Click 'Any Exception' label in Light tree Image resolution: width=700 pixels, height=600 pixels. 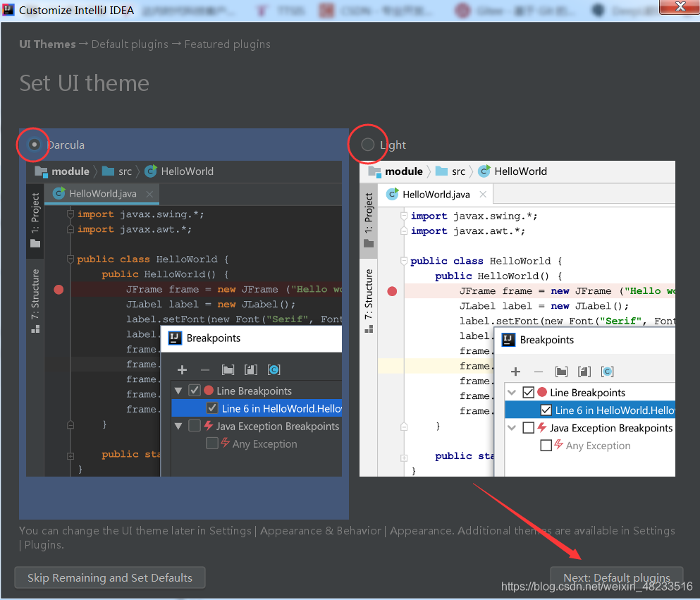coord(598,446)
